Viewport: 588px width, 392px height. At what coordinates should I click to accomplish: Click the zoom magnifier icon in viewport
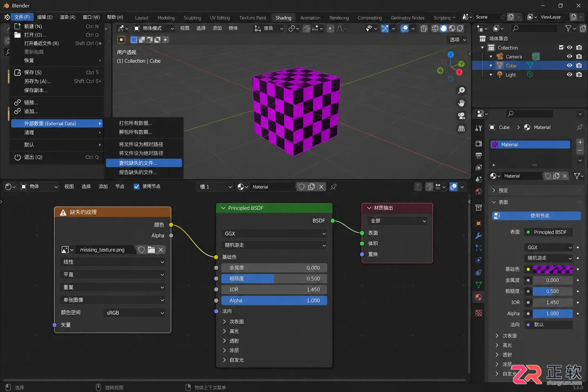[461, 90]
